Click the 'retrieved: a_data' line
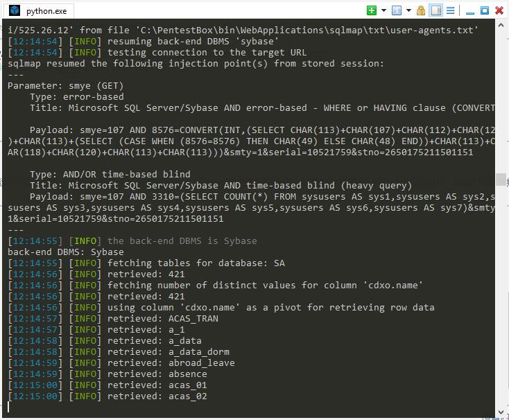 [x=105, y=340]
